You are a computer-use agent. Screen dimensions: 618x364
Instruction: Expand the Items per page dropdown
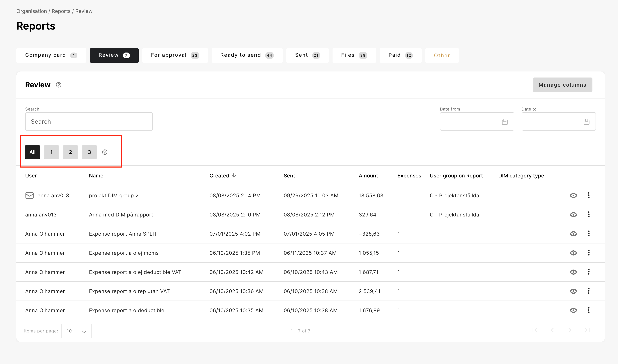click(76, 331)
